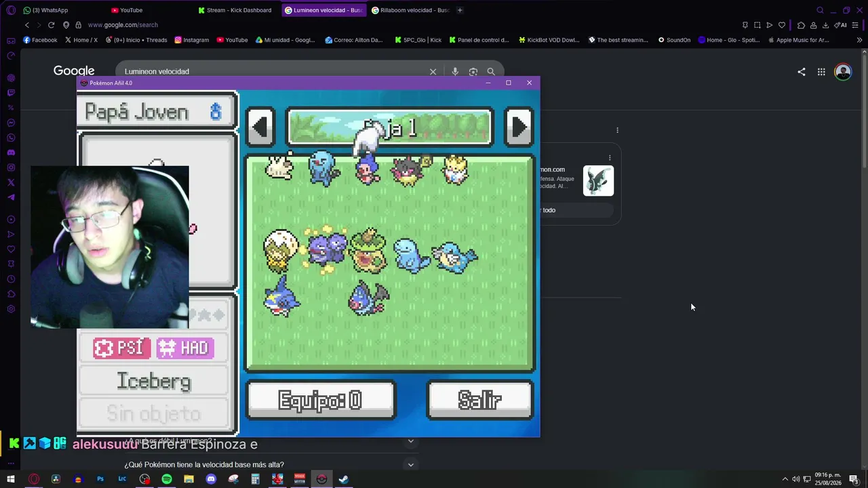The image size is (868, 488).
Task: Open Instagram in the browser sidebar
Action: pyautogui.click(x=11, y=167)
